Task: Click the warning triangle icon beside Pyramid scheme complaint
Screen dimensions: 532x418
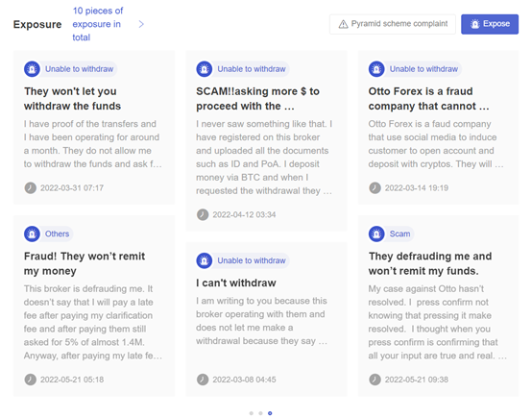Action: (x=343, y=24)
